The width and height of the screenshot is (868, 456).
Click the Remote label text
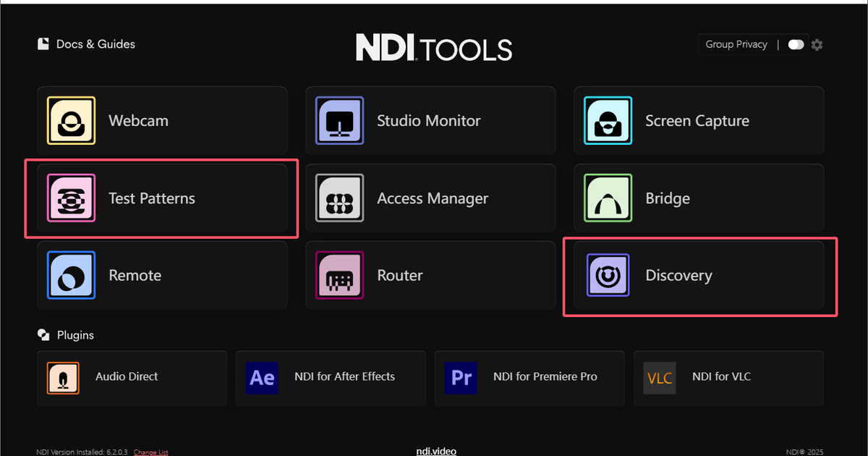pyautogui.click(x=135, y=275)
